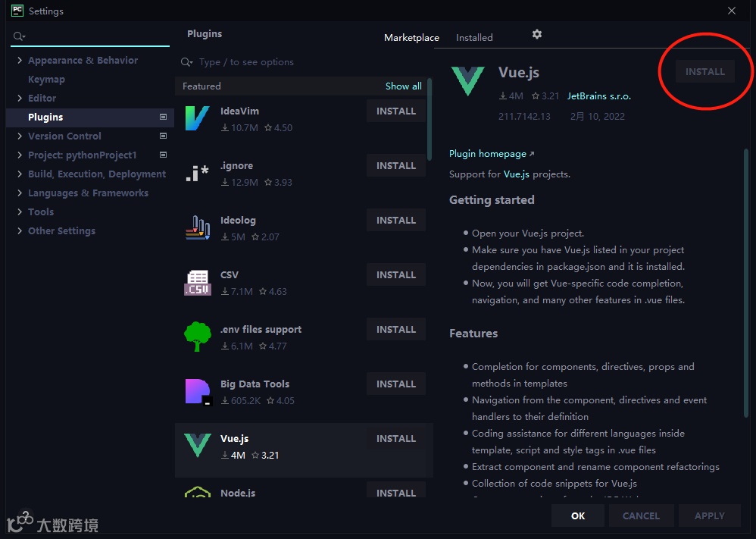
Task: Expand the Version Control section
Action: coord(19,136)
